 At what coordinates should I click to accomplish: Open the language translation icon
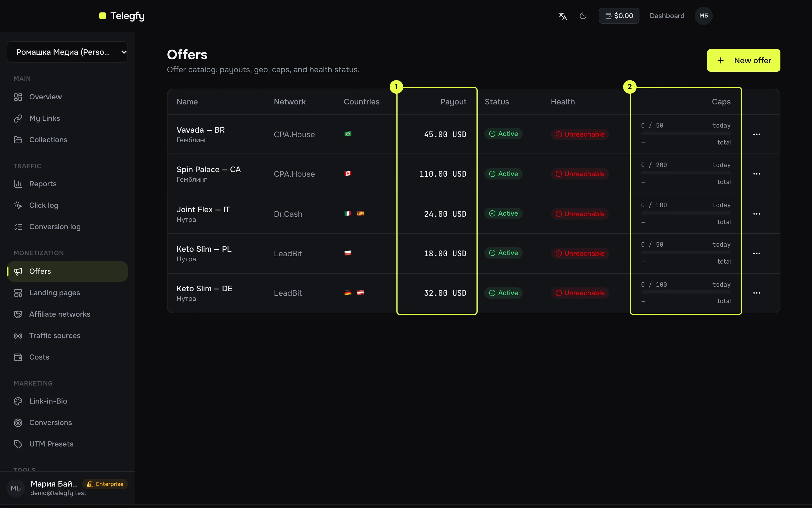point(563,16)
